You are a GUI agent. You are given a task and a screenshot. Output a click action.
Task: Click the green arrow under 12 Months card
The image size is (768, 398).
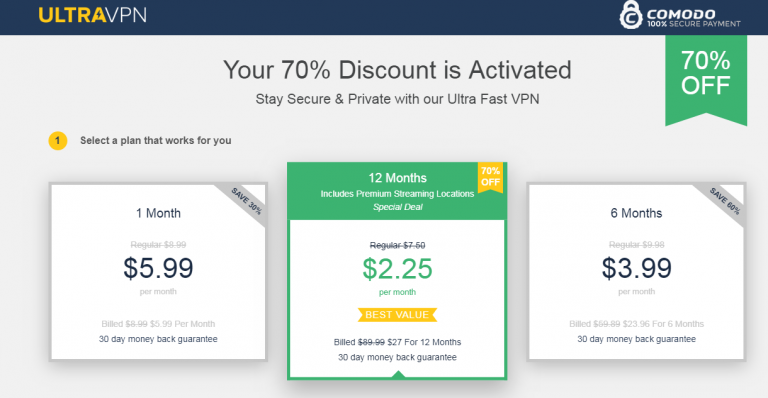pos(399,375)
